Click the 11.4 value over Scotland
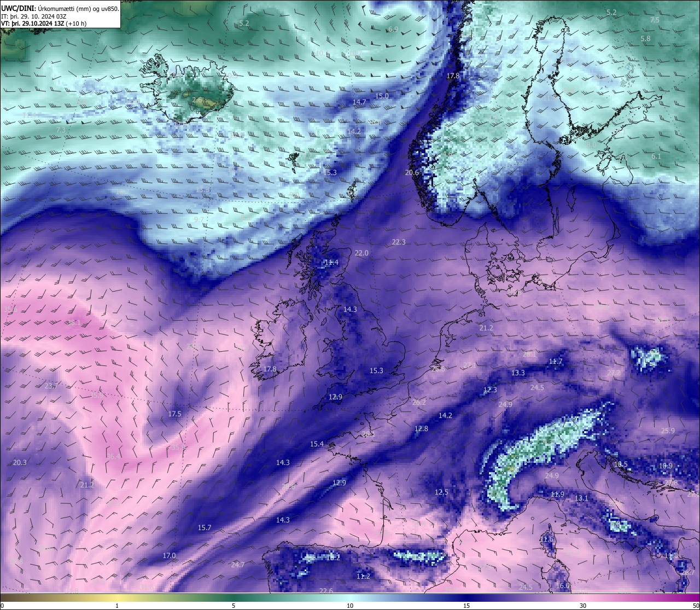 pos(331,263)
